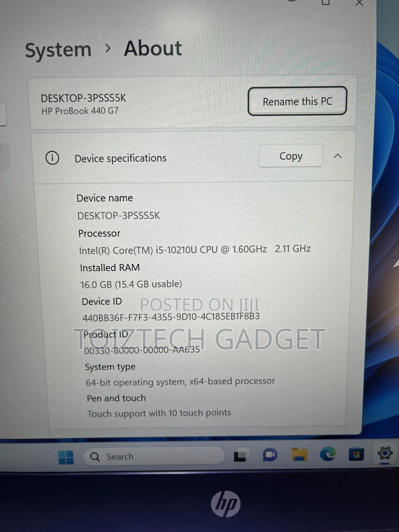Select the Device specifications heading
The image size is (399, 532).
(x=120, y=158)
